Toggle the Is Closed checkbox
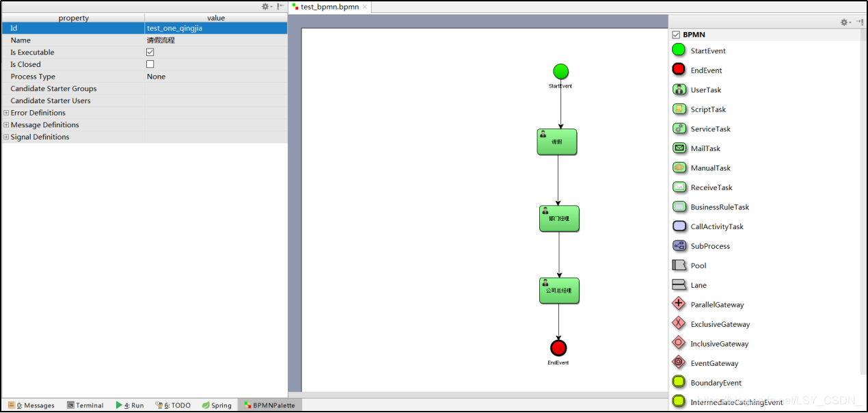Viewport: 868px width, 413px height. [x=150, y=64]
